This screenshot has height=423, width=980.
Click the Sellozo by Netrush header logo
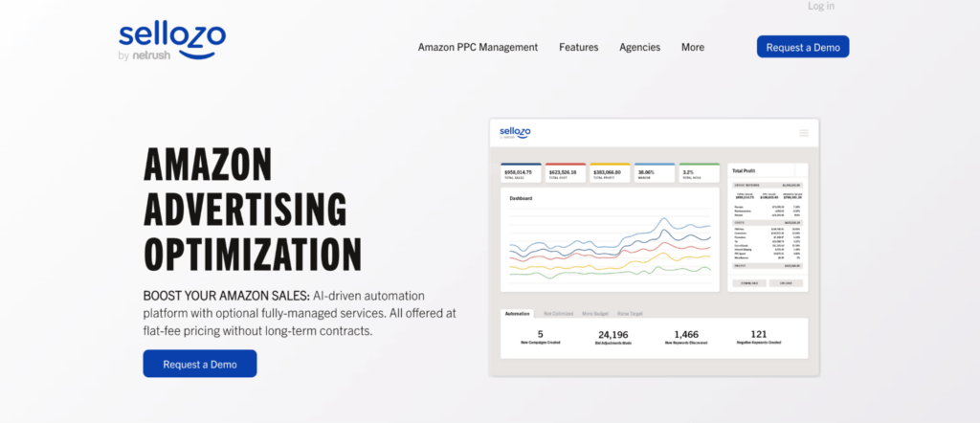tap(172, 41)
